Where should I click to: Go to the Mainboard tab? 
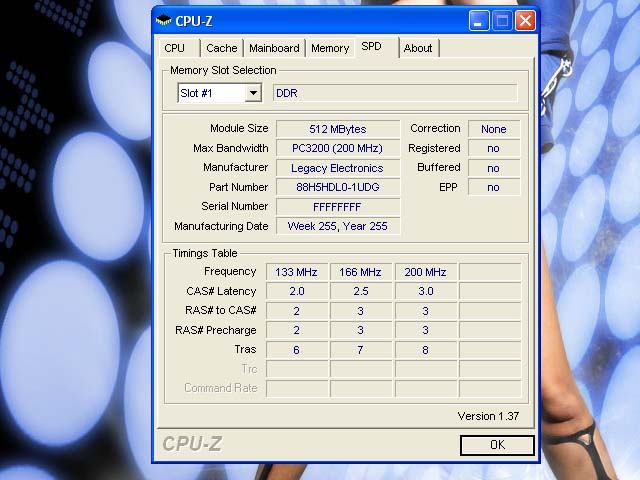pyautogui.click(x=274, y=48)
